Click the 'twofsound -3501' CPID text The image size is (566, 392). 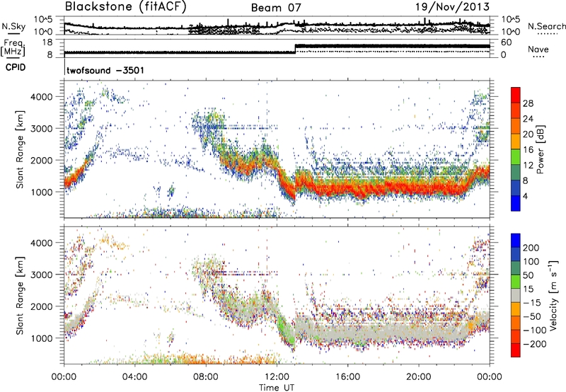click(x=105, y=70)
